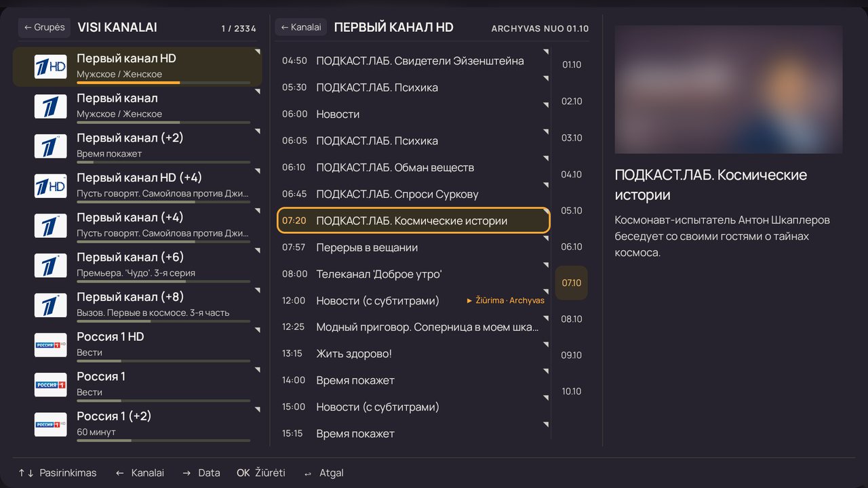Select archive date 02.10
The height and width of the screenshot is (488, 868).
(572, 101)
